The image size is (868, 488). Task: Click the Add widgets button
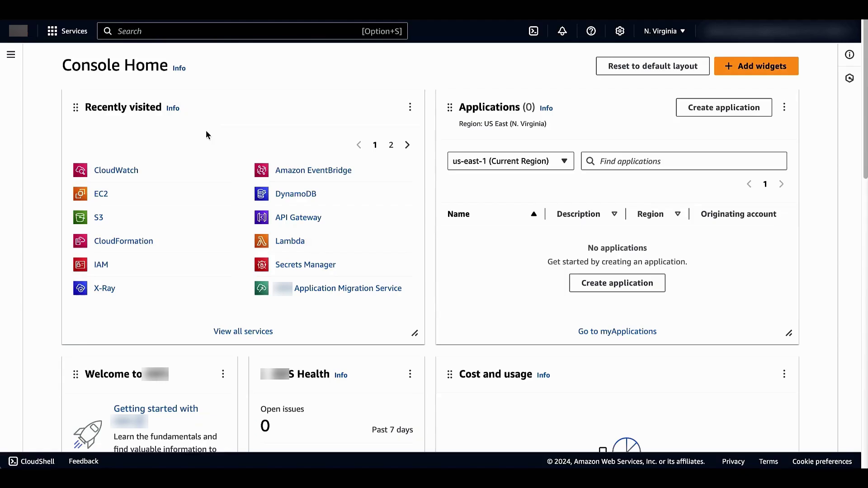pyautogui.click(x=756, y=66)
